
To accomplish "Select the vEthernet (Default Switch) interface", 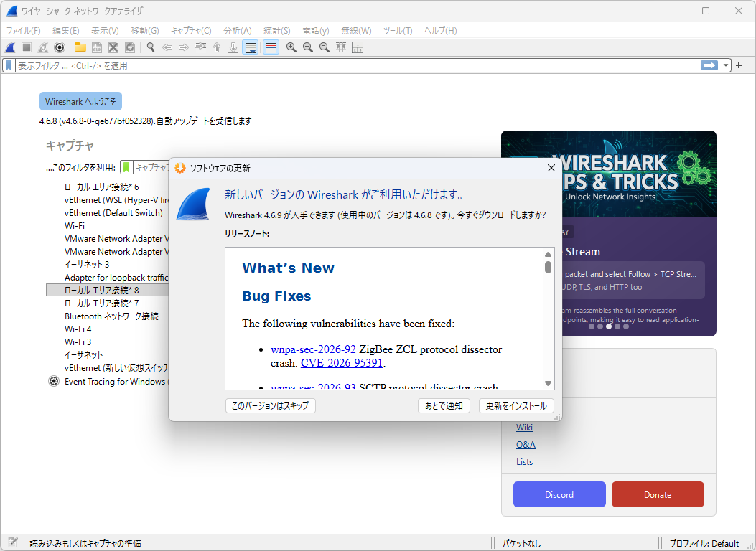I will pos(113,213).
